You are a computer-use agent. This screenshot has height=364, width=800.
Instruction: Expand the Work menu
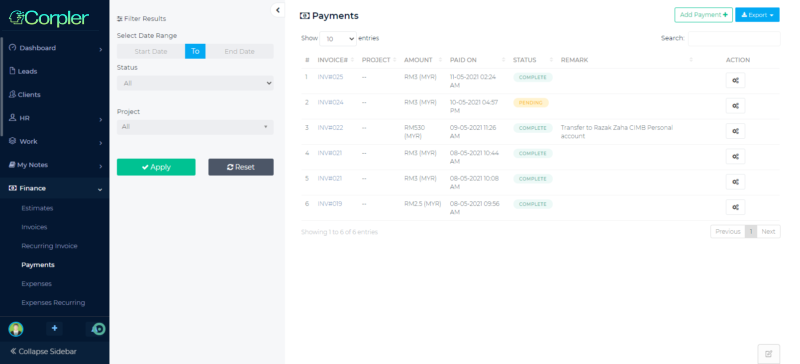pos(55,141)
